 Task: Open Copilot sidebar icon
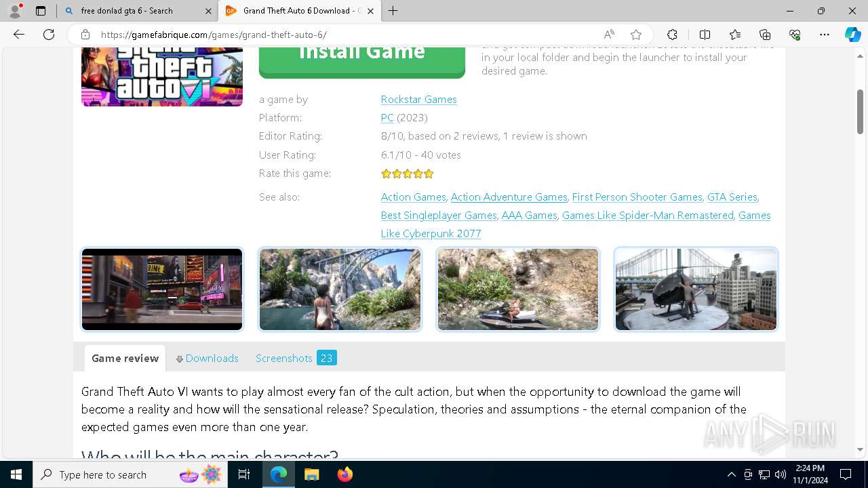pyautogui.click(x=852, y=35)
